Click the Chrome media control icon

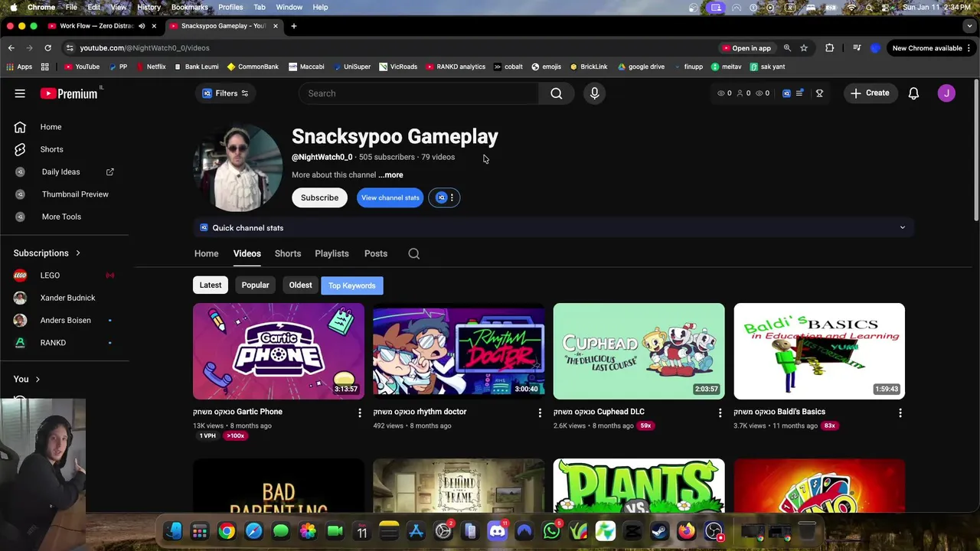(857, 48)
